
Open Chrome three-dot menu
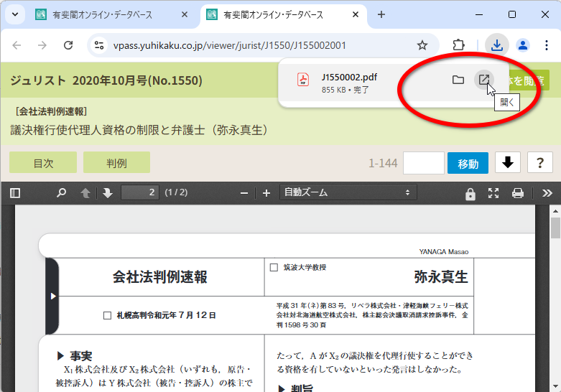(x=547, y=45)
